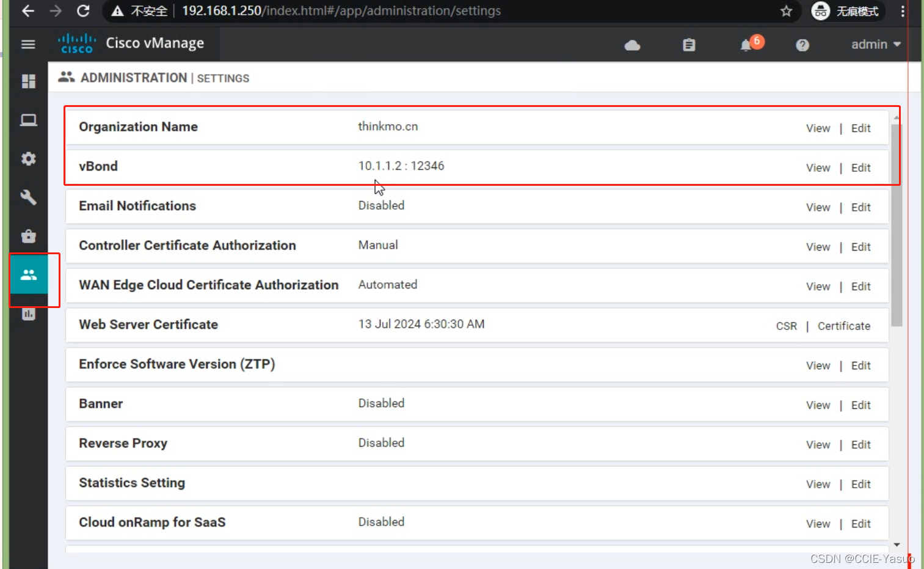View the Organization Name setting
Image resolution: width=924 pixels, height=569 pixels.
(818, 128)
